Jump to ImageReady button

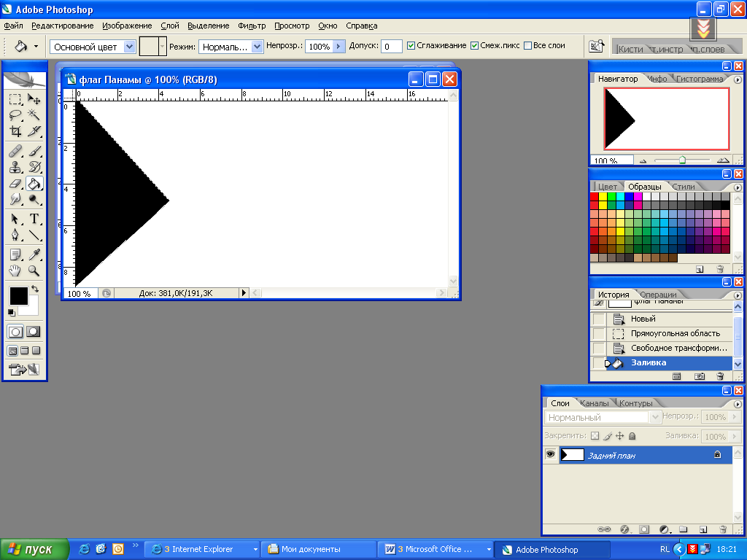click(x=24, y=369)
